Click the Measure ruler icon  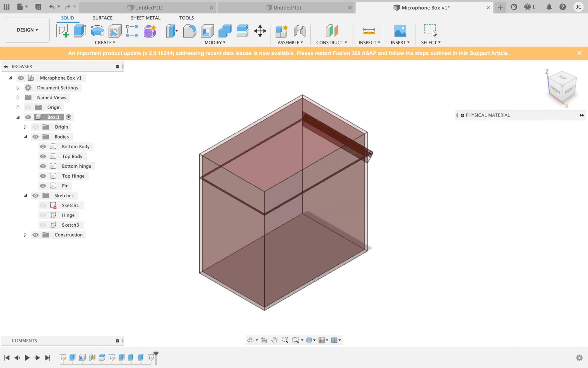tap(369, 31)
